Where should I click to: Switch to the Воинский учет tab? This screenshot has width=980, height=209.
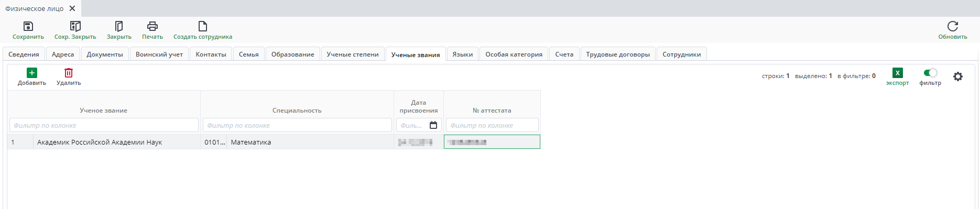[159, 54]
